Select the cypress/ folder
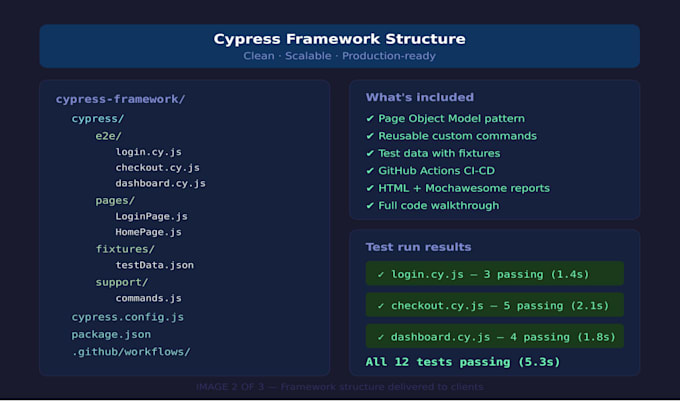680x409 pixels. click(x=98, y=118)
